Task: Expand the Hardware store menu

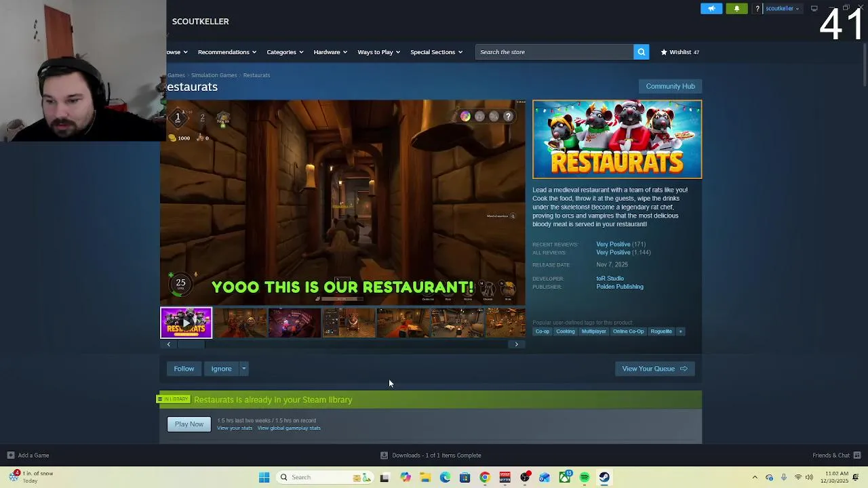Action: (330, 52)
